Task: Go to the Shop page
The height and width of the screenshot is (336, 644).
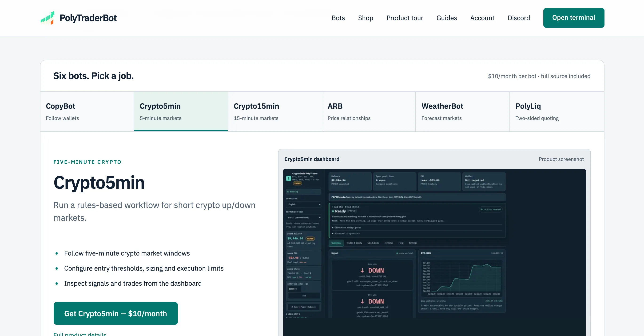Action: coord(366,18)
